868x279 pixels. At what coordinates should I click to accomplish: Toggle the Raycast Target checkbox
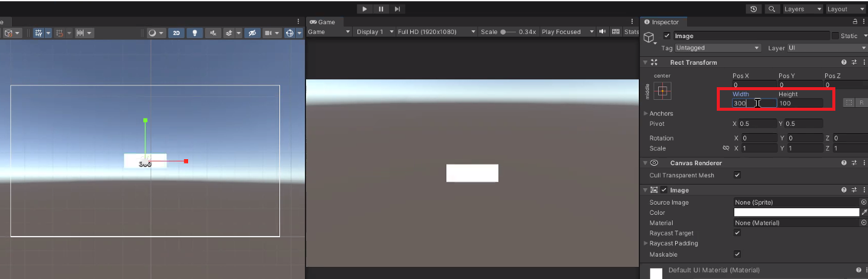[737, 233]
